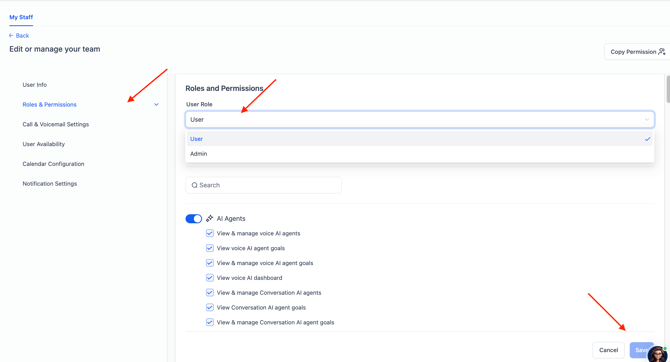Open User Info section

pyautogui.click(x=35, y=85)
